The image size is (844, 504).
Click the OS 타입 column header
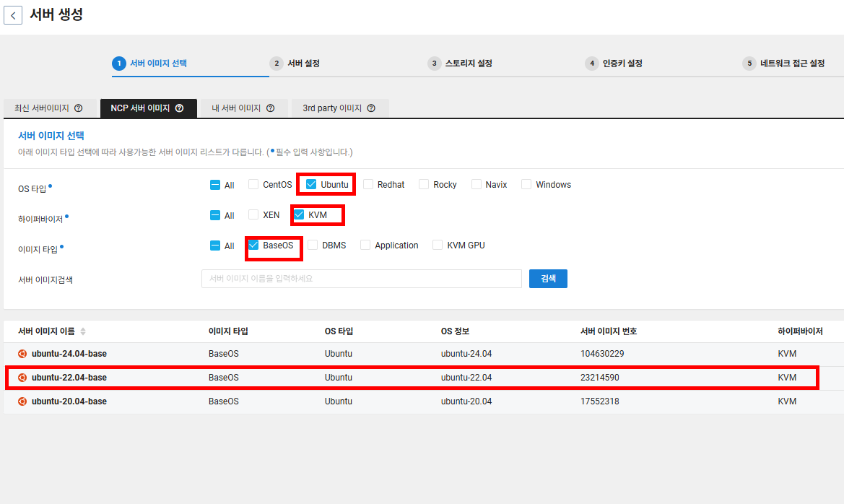[339, 331]
